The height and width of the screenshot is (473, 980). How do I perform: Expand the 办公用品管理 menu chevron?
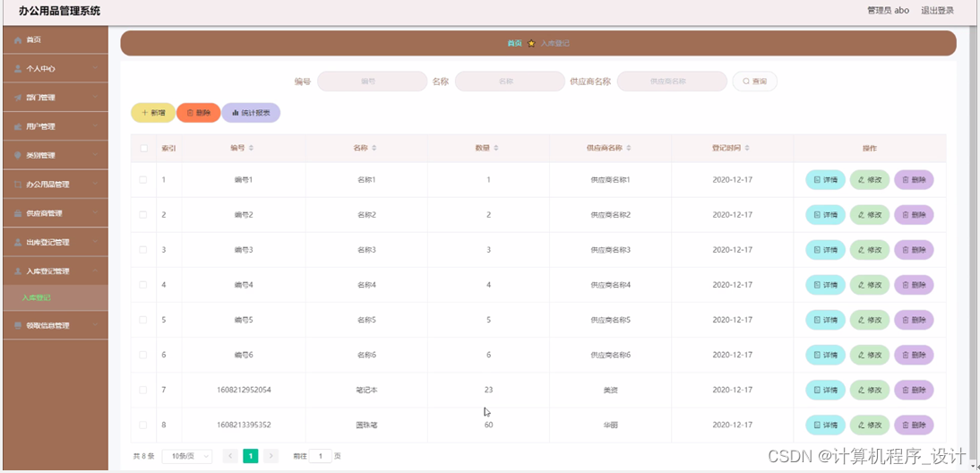click(x=95, y=185)
